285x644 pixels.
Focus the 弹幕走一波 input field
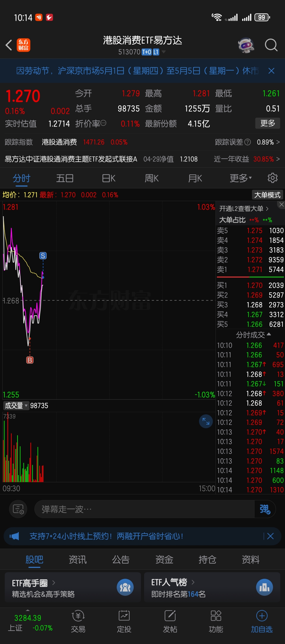click(144, 509)
